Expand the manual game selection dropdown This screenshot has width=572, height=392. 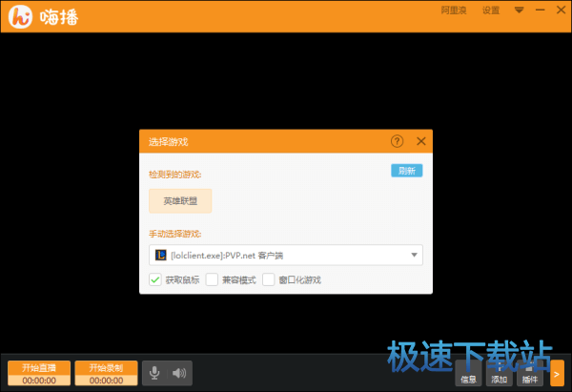(x=414, y=255)
